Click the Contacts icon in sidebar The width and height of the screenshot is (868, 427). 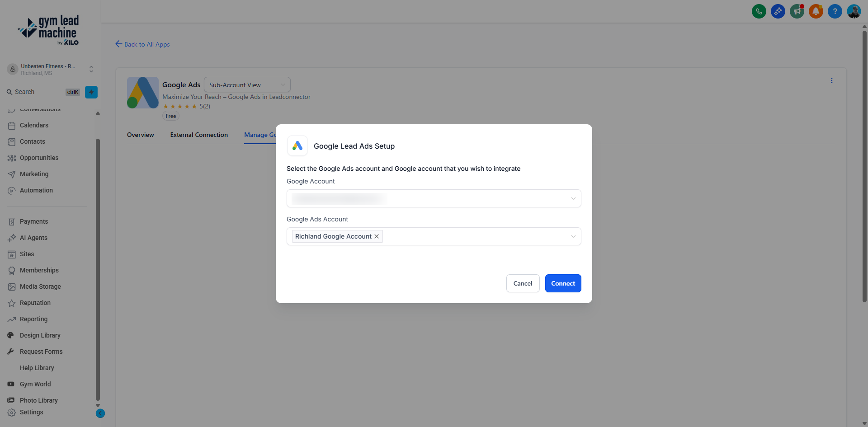tap(12, 142)
